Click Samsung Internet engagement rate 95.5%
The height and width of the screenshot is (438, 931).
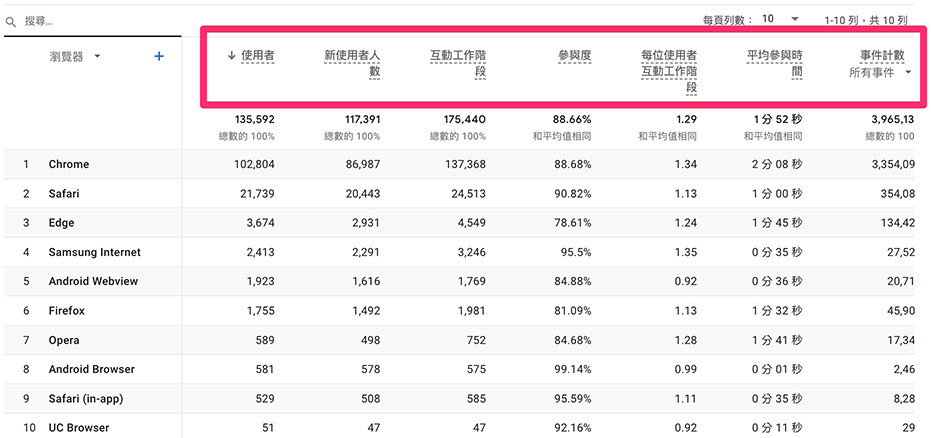coord(577,252)
